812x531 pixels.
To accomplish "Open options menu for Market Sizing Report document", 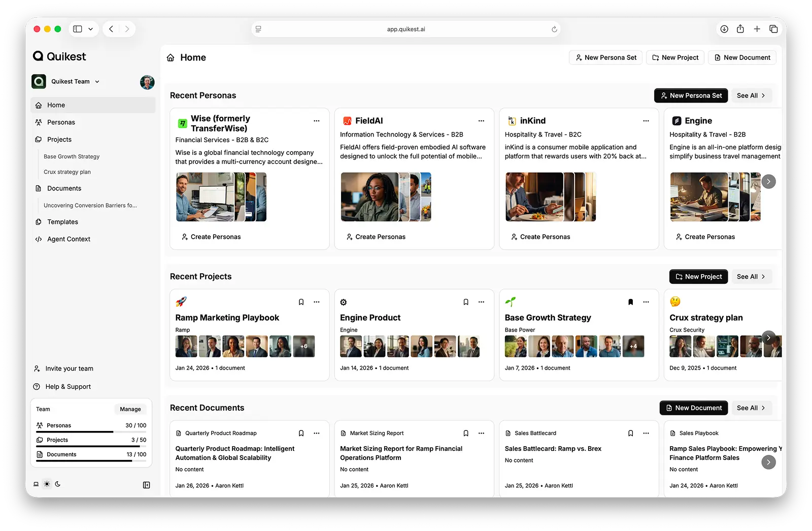I will coord(481,434).
